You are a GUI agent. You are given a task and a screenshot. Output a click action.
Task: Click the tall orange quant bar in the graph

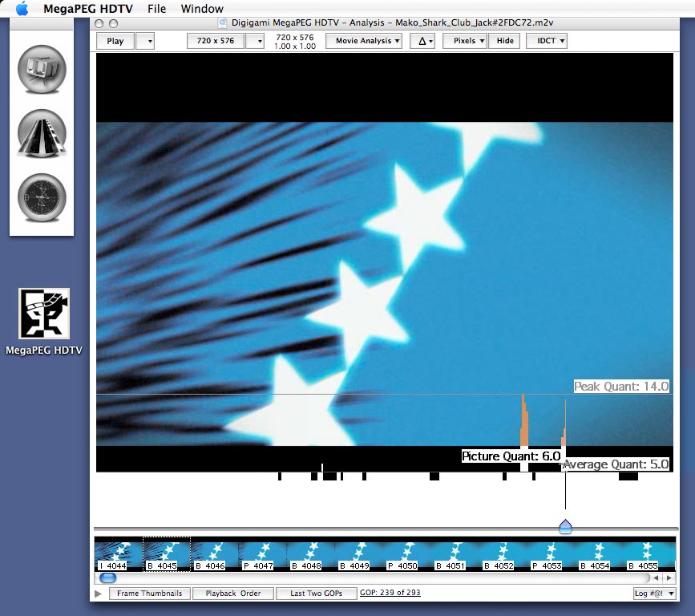click(x=524, y=421)
